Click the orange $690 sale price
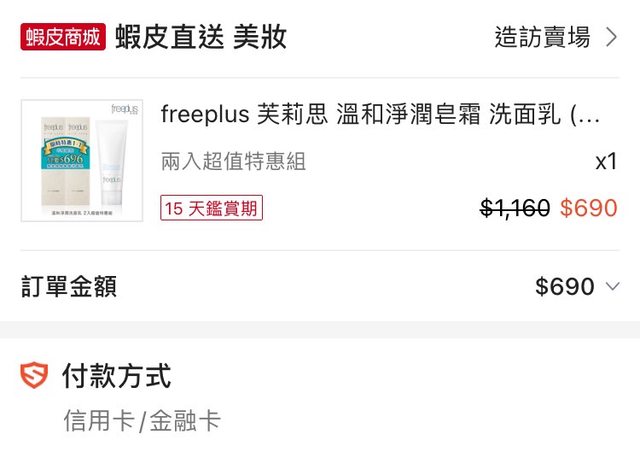 coord(588,208)
